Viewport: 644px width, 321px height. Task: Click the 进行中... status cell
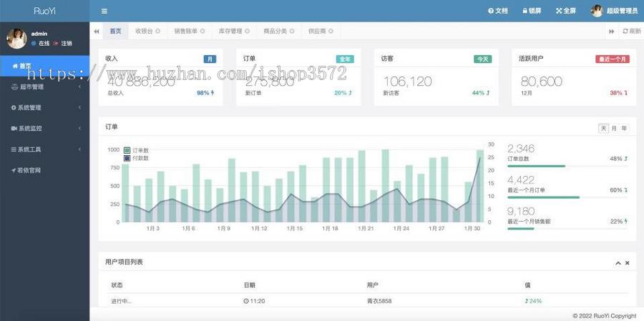point(122,301)
